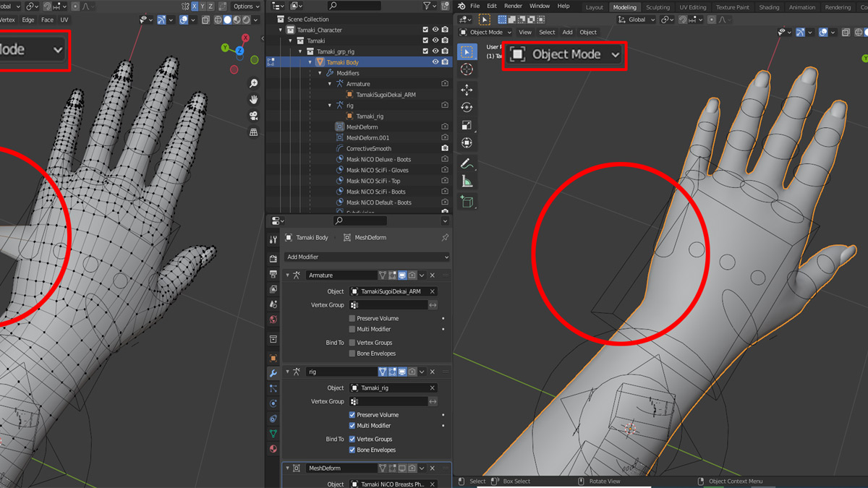Open the Edit menu

[x=492, y=6]
